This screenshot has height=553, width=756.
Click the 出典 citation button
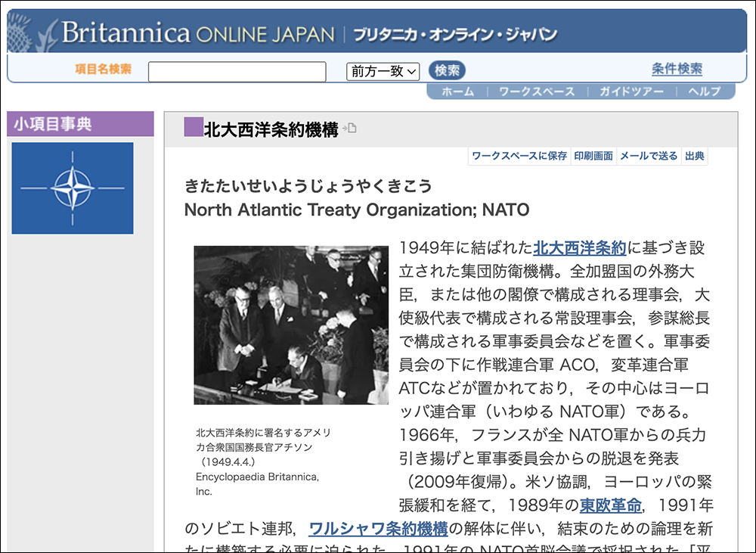(694, 156)
